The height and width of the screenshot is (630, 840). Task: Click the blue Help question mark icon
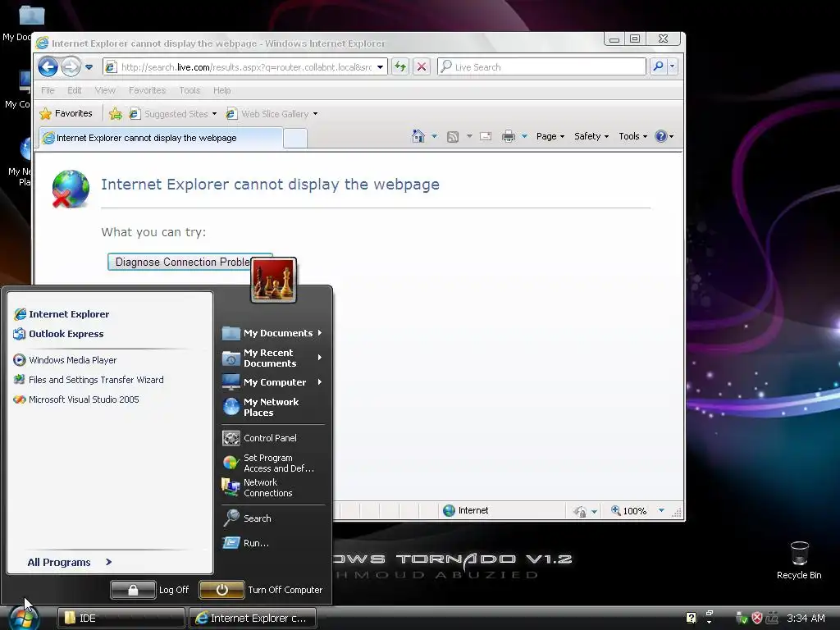[x=661, y=136]
